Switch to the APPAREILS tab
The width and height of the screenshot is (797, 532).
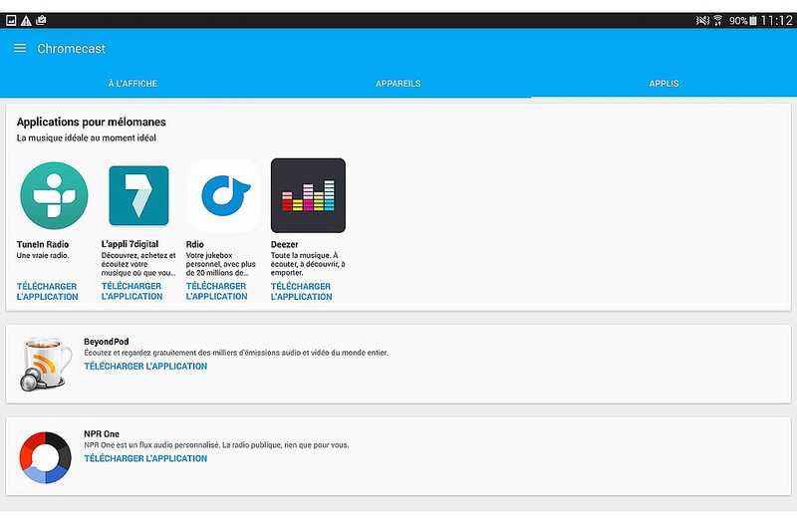coord(398,84)
